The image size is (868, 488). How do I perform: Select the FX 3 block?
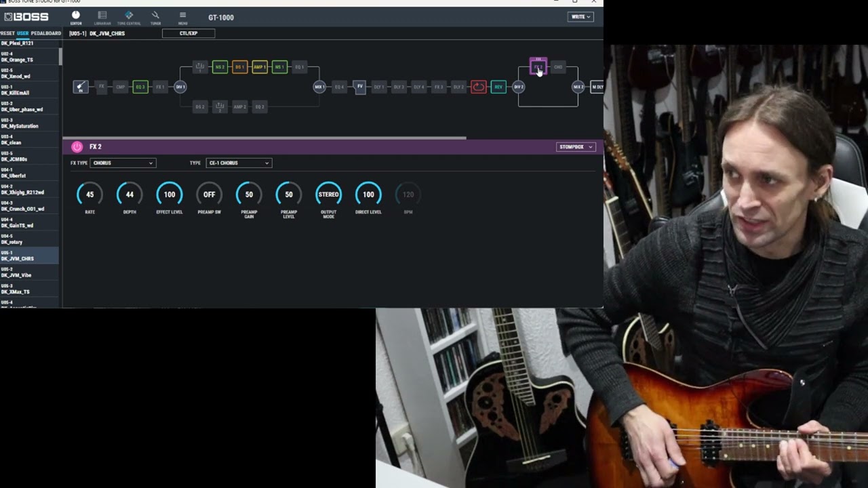(439, 87)
